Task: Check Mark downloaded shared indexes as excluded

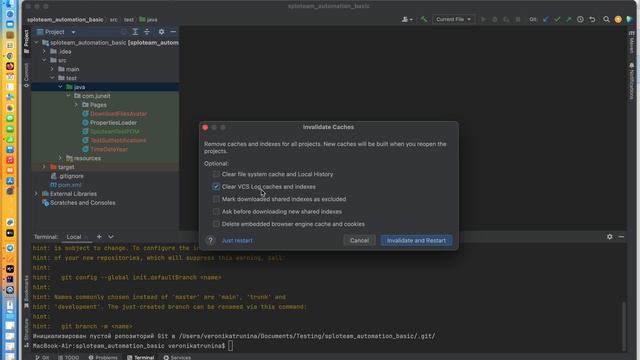Action: point(216,199)
